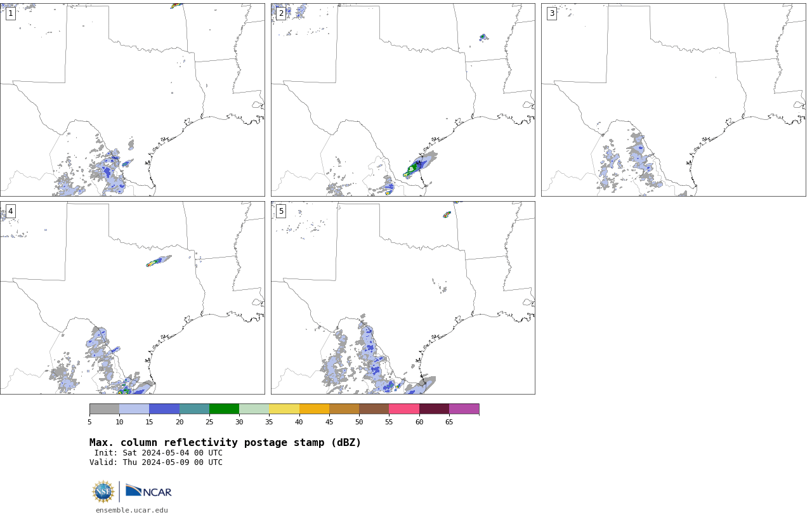Open ensemble member 3 reflectivity map
The height and width of the screenshot is (517, 812).
click(673, 100)
